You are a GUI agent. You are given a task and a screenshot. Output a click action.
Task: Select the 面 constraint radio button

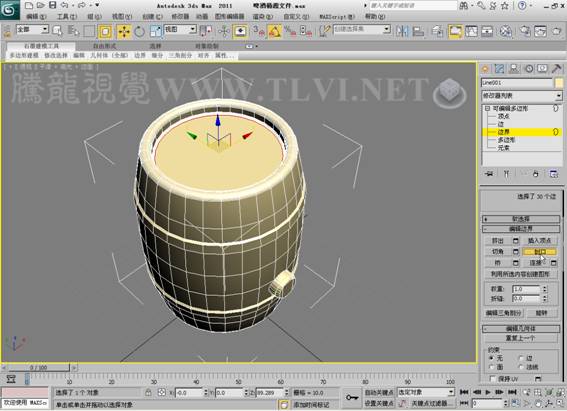pos(491,367)
